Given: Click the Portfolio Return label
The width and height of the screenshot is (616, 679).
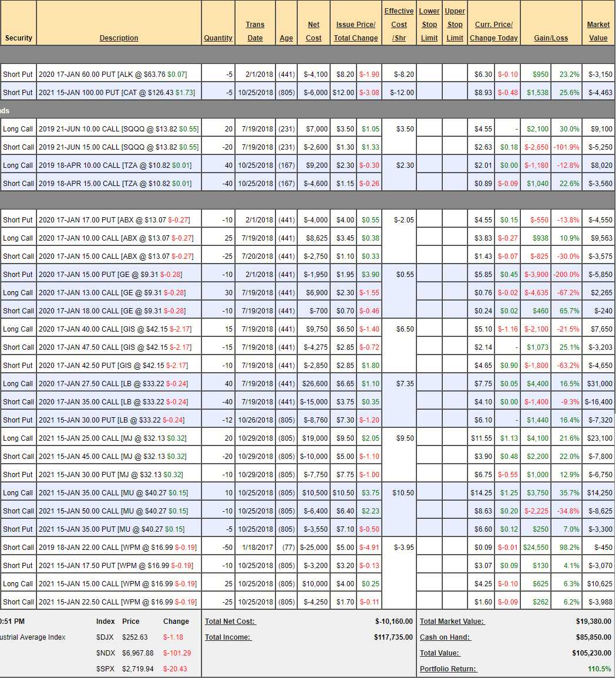Looking at the screenshot, I should [x=448, y=669].
